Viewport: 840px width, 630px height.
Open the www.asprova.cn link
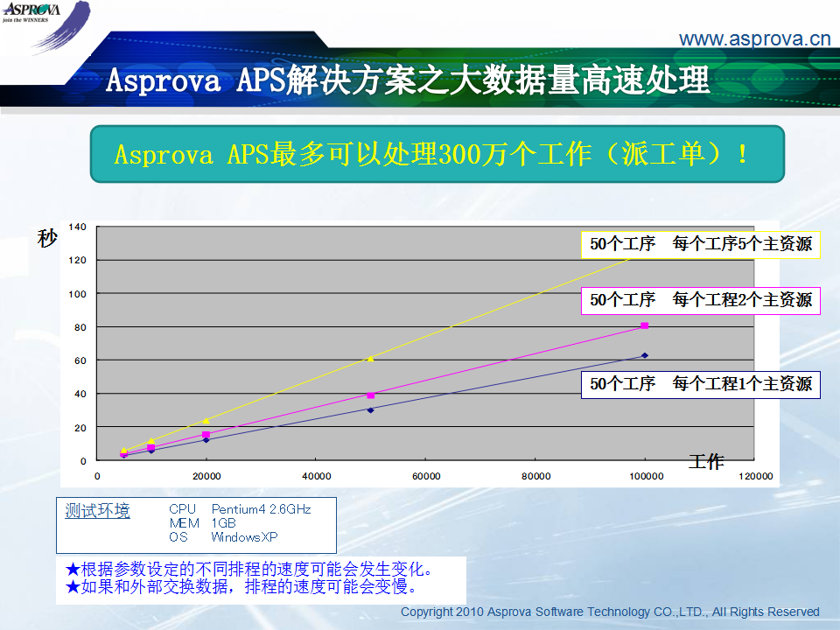point(754,39)
